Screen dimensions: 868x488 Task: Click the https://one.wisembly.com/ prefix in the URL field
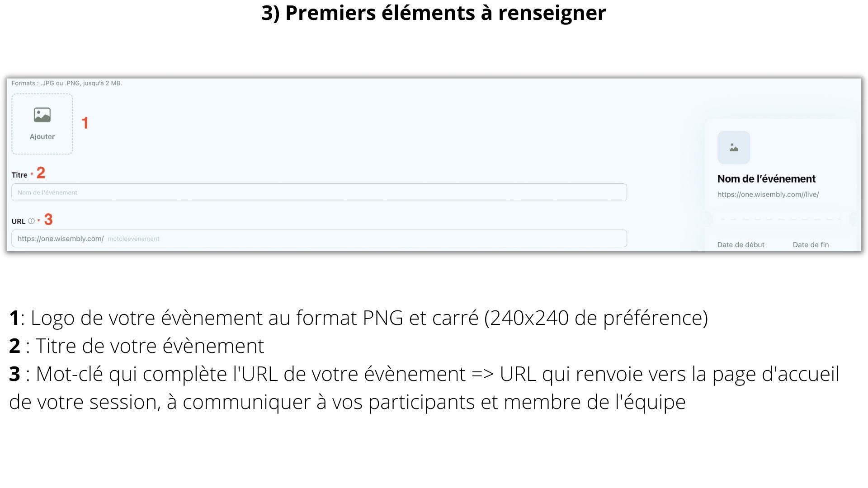pos(61,239)
